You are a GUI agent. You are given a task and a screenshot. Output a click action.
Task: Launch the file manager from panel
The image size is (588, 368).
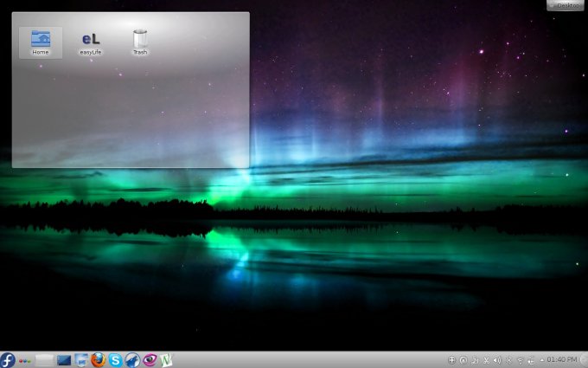pos(81,359)
